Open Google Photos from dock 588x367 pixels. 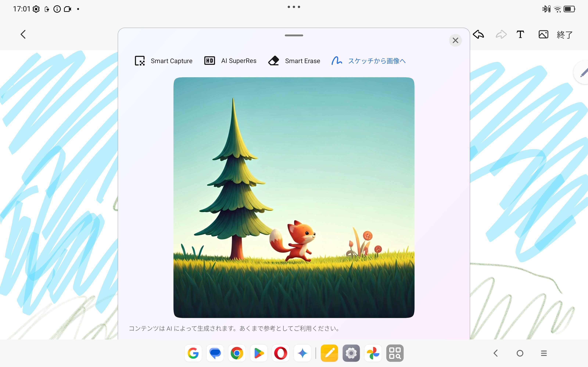click(373, 353)
